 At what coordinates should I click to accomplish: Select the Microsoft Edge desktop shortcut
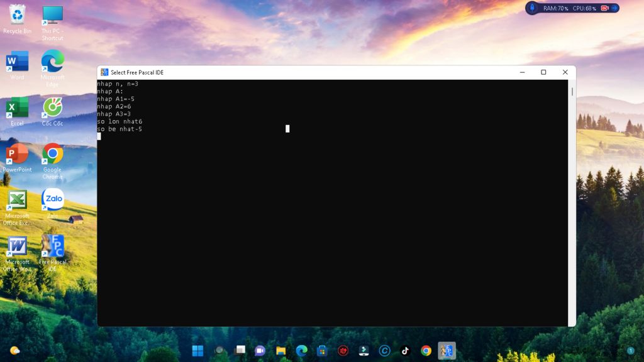(52, 68)
